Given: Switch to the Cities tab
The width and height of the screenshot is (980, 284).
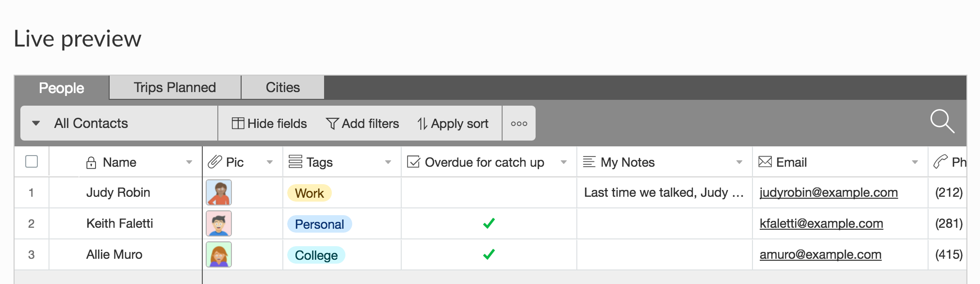Looking at the screenshot, I should pyautogui.click(x=282, y=87).
